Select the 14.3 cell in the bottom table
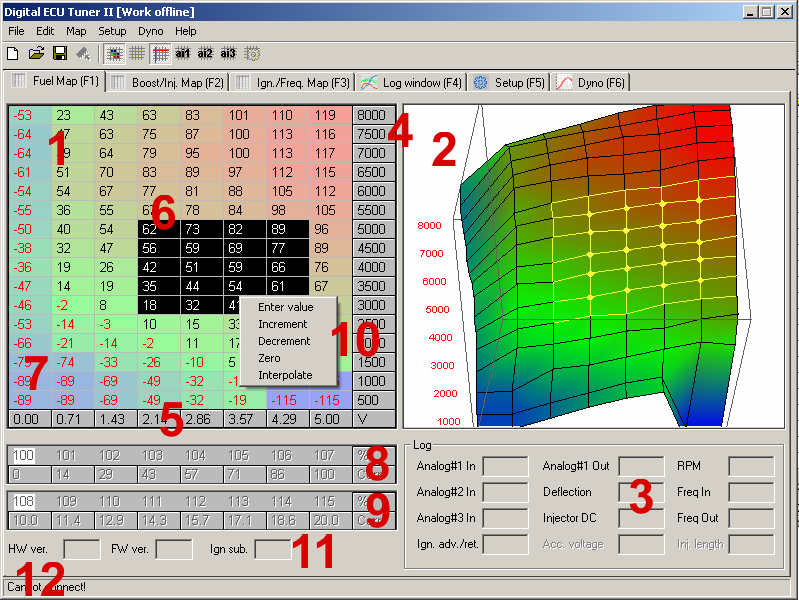This screenshot has height=600, width=799. click(158, 520)
